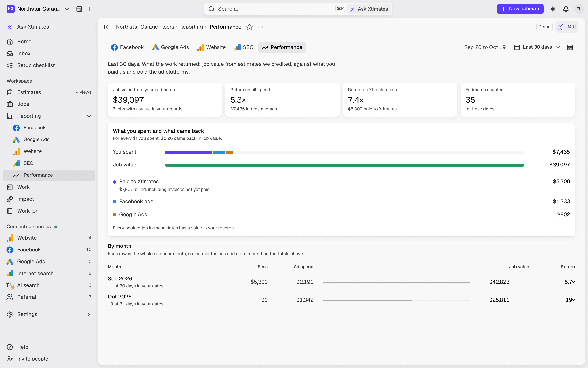Open the Setup checklist
Image resolution: width=588 pixels, height=368 pixels.
(49, 65)
